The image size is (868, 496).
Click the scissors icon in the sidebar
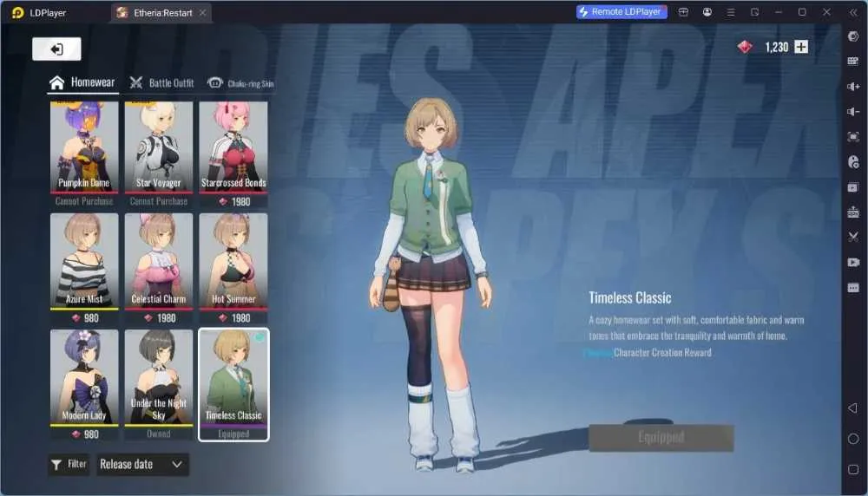point(853,237)
